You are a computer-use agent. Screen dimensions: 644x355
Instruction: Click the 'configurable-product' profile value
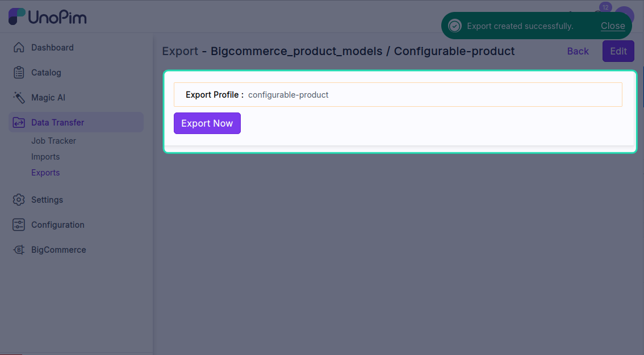[x=288, y=95]
